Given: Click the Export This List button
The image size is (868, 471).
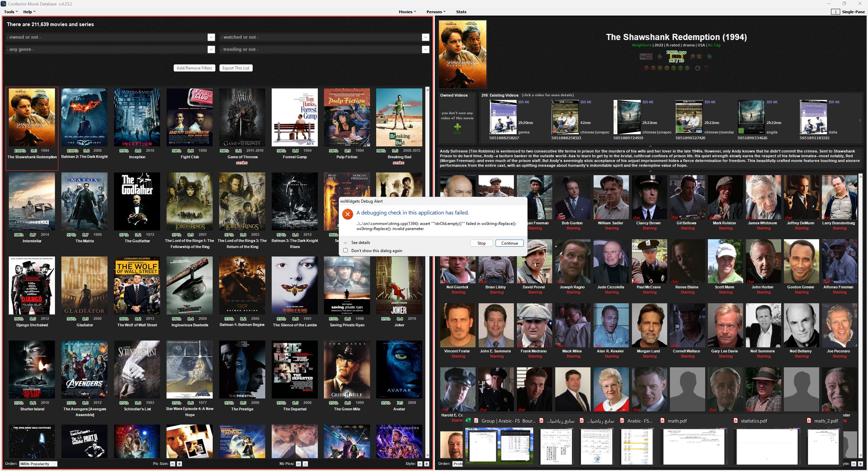Looking at the screenshot, I should point(236,68).
